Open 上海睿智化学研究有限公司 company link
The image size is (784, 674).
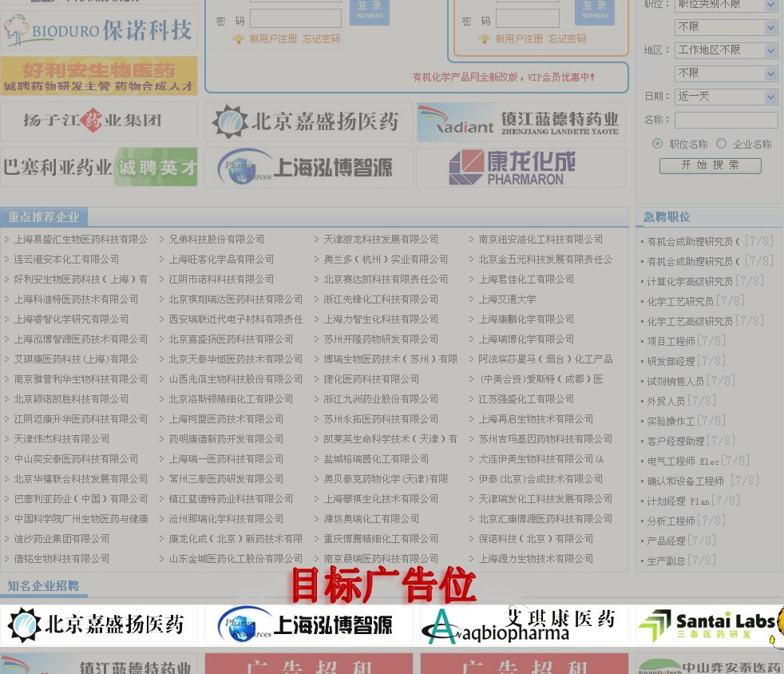coord(71,319)
